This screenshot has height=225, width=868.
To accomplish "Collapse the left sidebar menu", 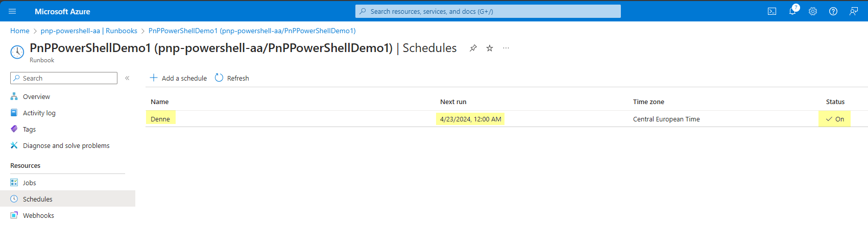I will [x=127, y=78].
